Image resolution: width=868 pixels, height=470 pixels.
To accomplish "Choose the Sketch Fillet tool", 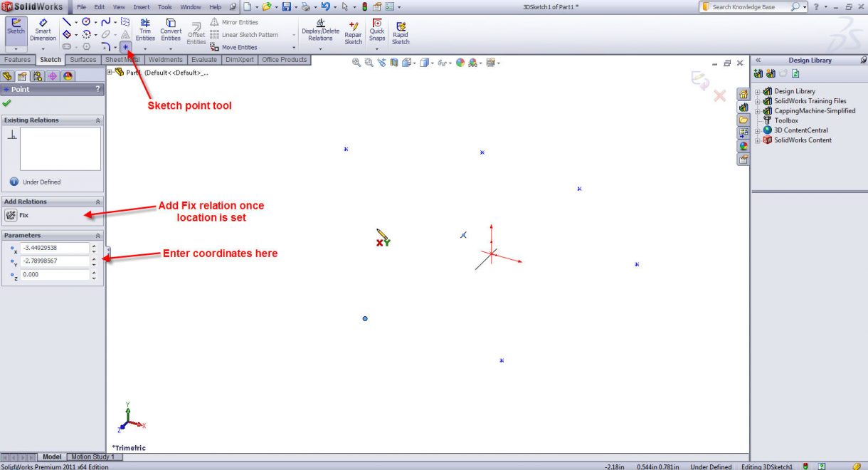I will coord(105,46).
